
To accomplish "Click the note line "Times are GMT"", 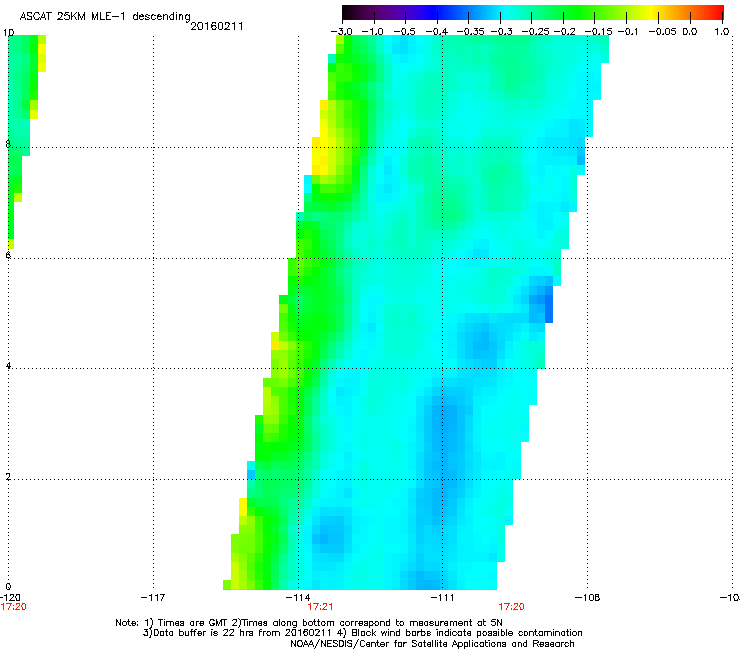I will click(x=309, y=623).
